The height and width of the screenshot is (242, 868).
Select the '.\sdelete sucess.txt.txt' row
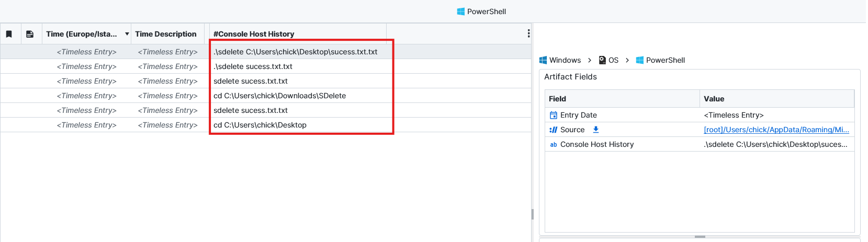(x=253, y=66)
